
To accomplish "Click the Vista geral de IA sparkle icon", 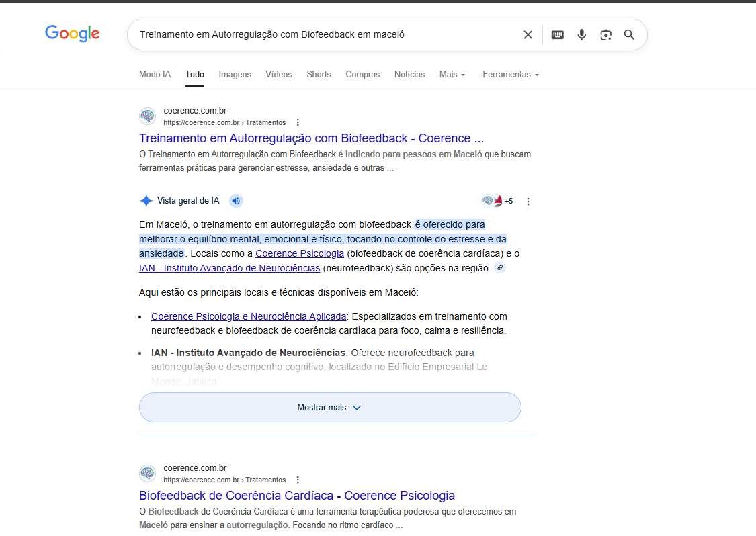I will (146, 201).
